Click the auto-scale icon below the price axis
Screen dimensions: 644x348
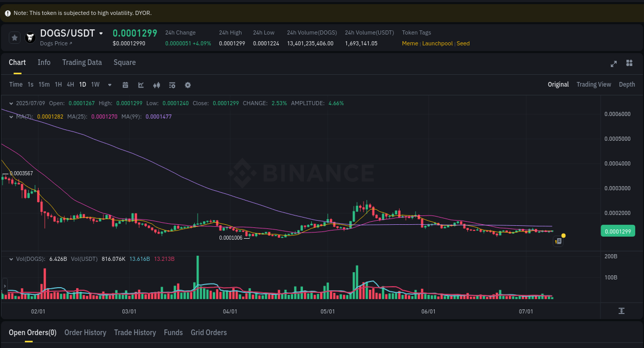(x=622, y=310)
